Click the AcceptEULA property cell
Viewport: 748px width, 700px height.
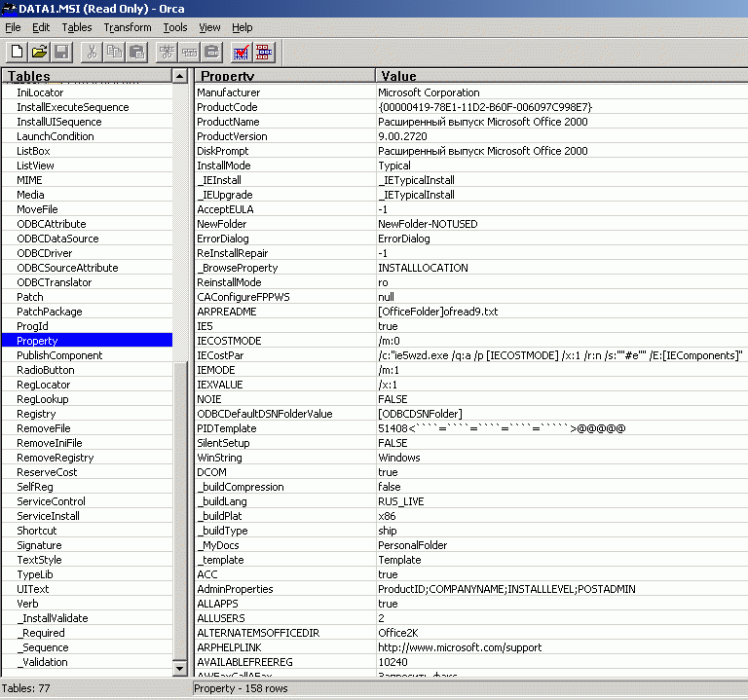click(285, 209)
